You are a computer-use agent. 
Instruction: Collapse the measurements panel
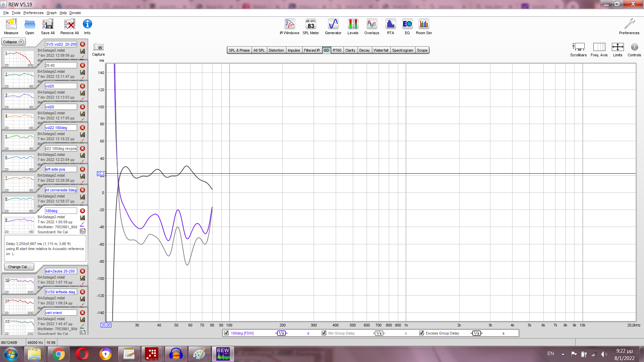(x=13, y=42)
